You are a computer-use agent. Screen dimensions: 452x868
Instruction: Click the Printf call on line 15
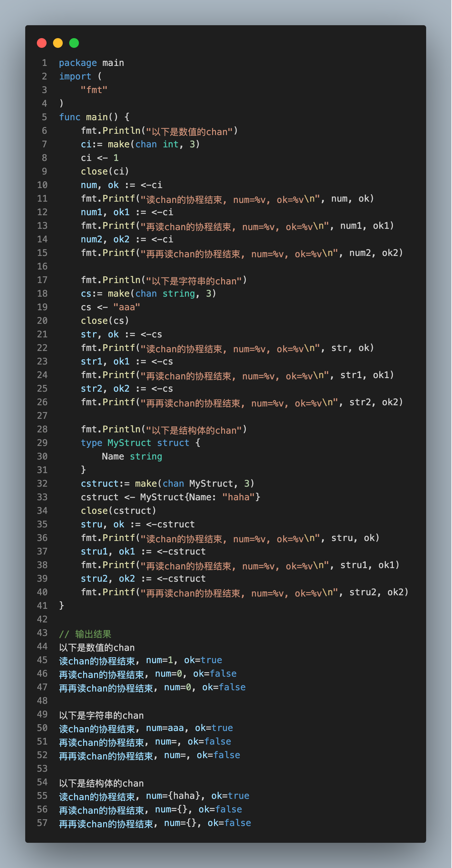pos(242,253)
